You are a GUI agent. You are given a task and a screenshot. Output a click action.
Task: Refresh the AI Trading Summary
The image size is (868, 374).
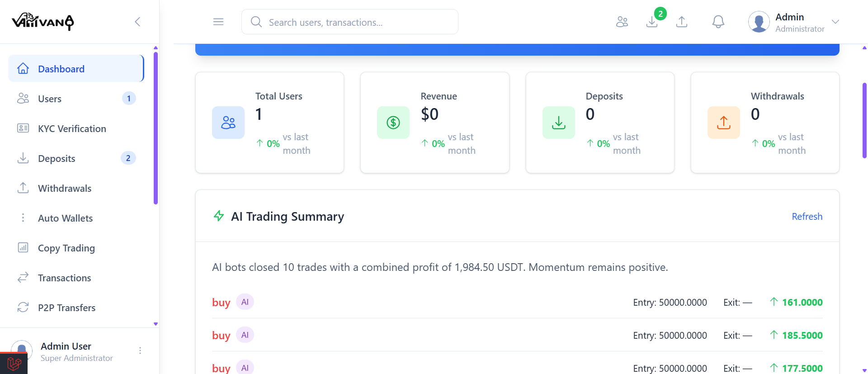point(807,217)
